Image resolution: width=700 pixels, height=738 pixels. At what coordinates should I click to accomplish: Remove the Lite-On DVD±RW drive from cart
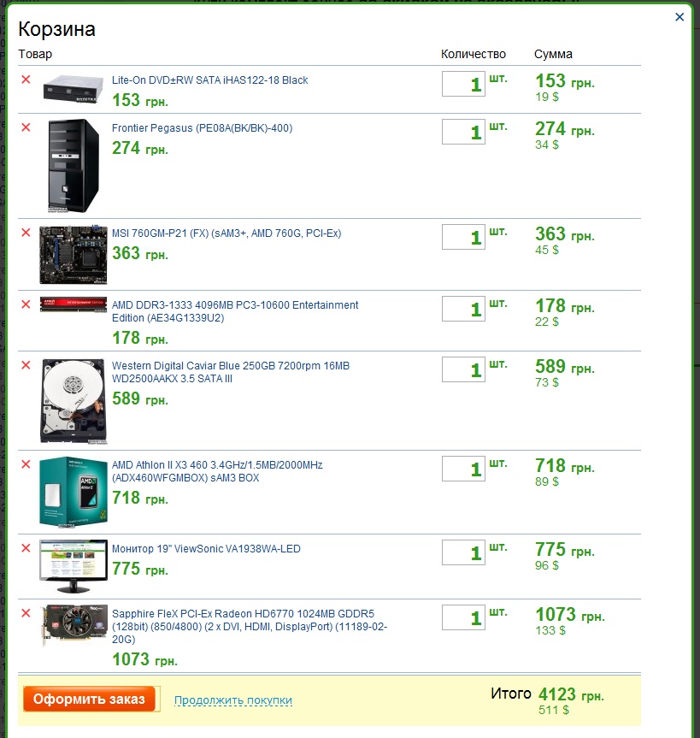point(26,80)
